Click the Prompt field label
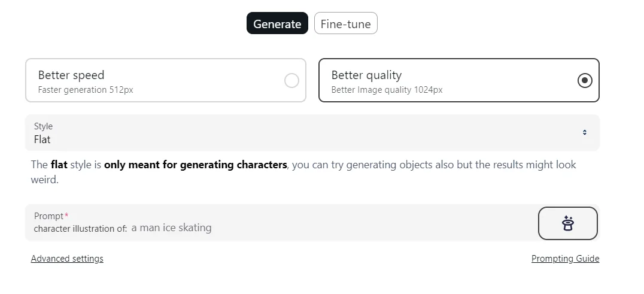 pyautogui.click(x=49, y=216)
